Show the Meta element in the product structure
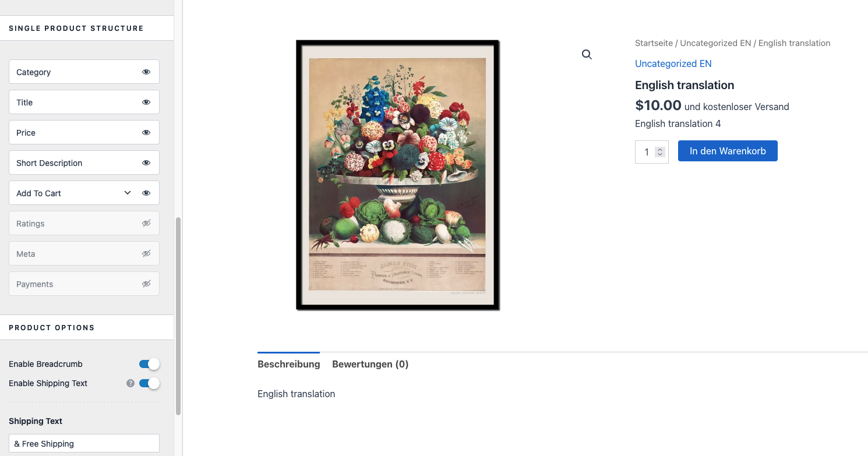Screen dimensions: 868x456 (146, 254)
